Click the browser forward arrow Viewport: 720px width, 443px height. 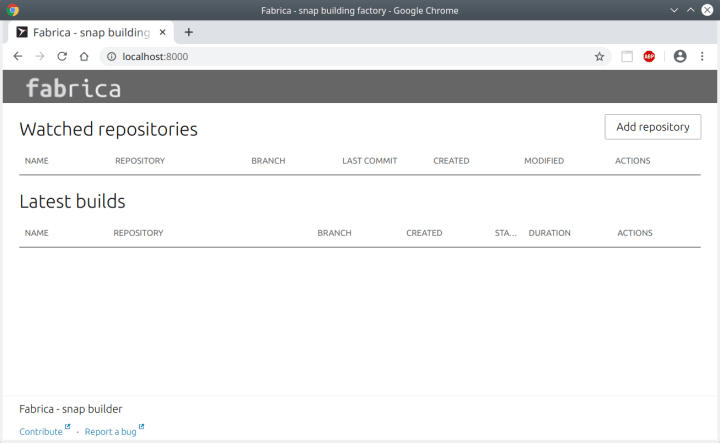click(40, 56)
